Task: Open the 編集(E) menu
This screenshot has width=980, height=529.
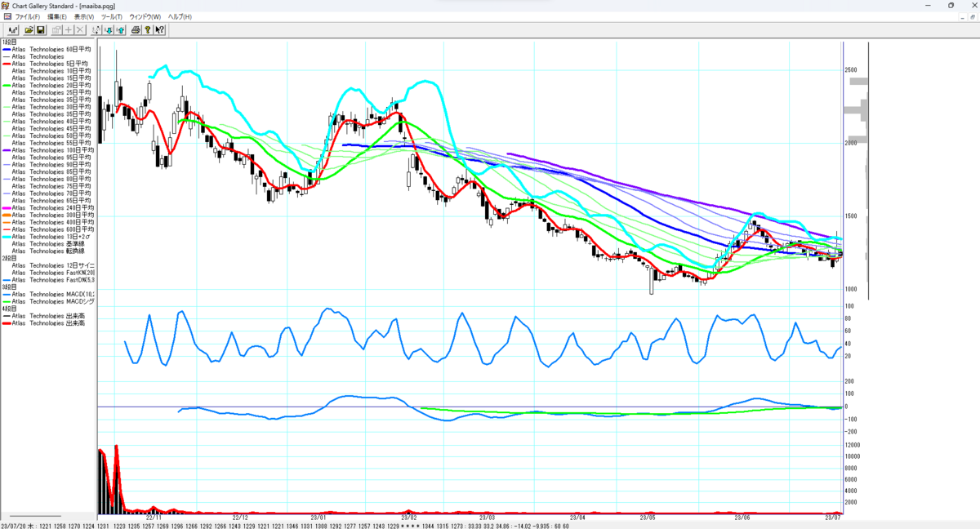Action: [x=58, y=16]
